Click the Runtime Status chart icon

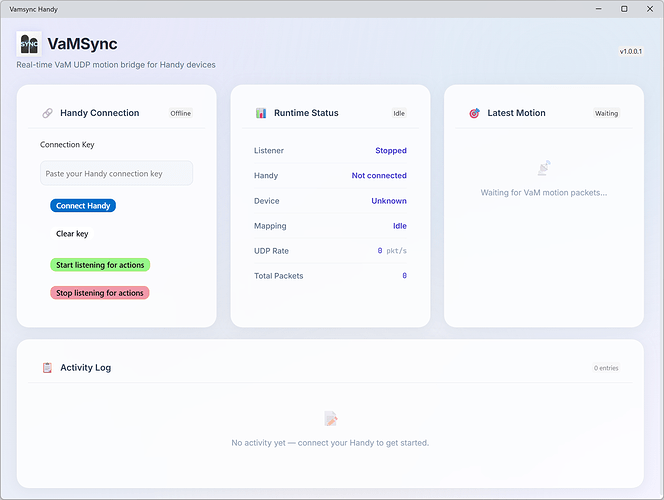pos(261,113)
